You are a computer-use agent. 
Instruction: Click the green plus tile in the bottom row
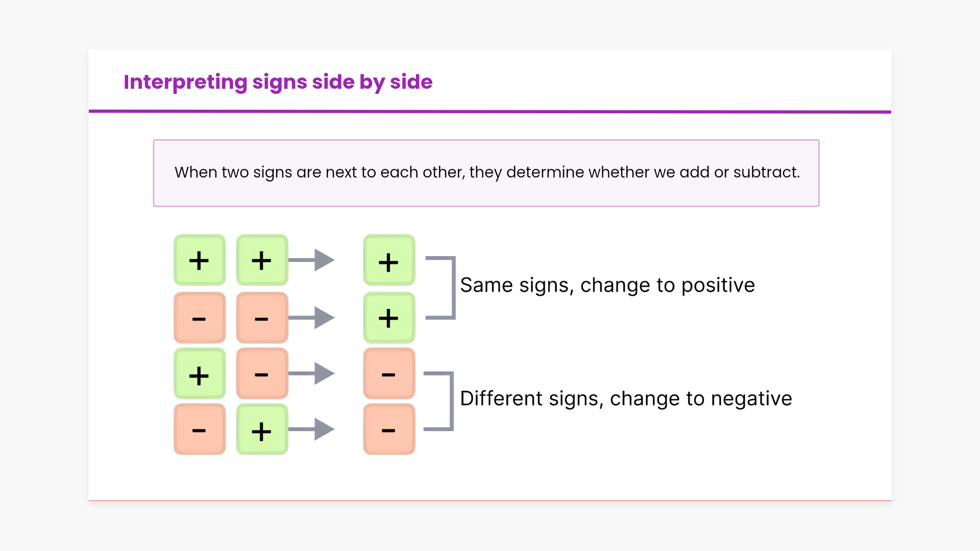point(262,429)
